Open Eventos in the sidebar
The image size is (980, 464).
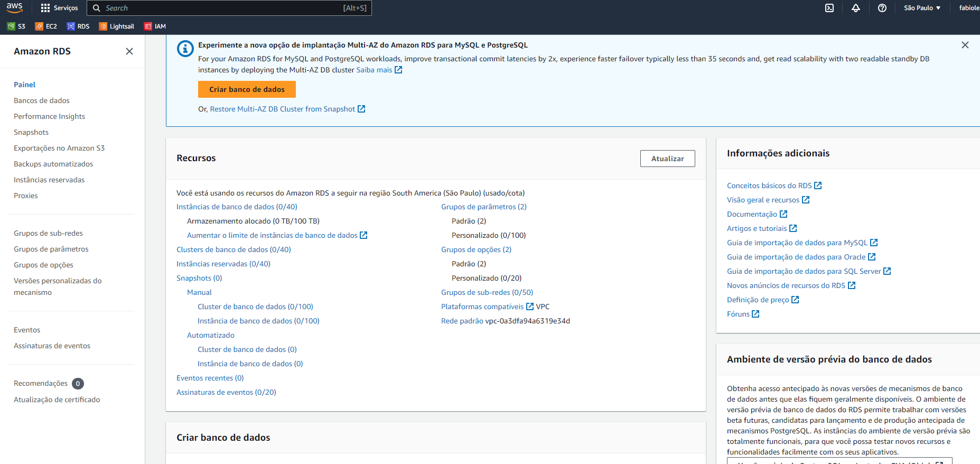click(x=27, y=330)
